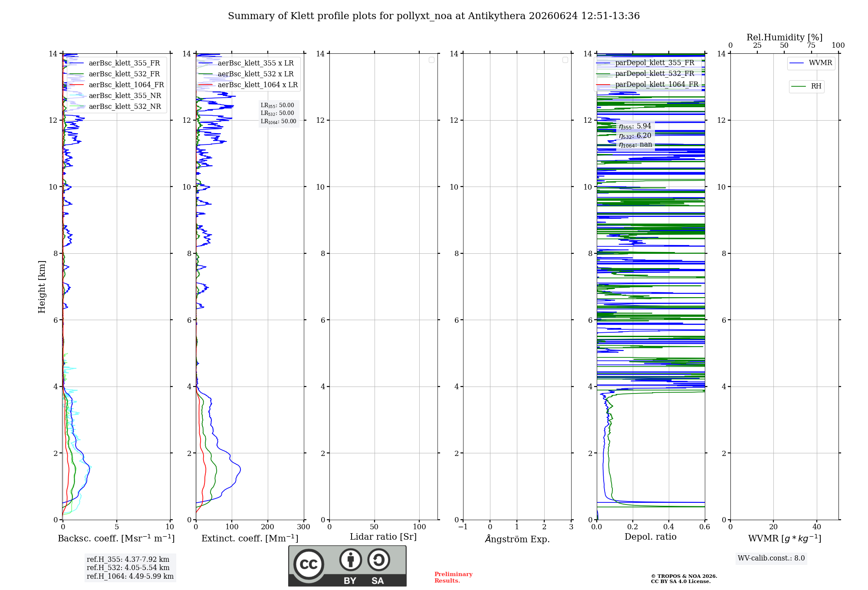Click the η1064: nan annotation
This screenshot has height=590, width=868.
(x=635, y=145)
